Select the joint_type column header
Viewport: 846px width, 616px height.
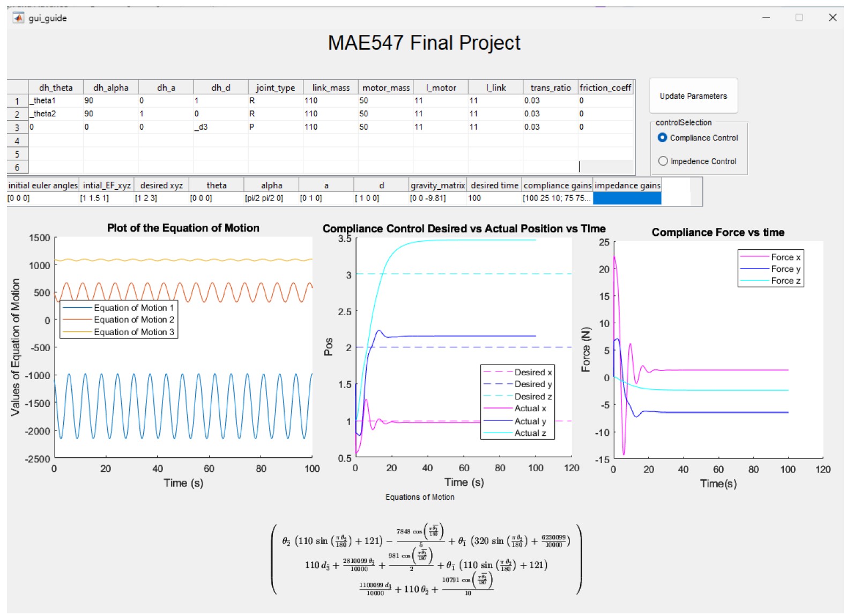276,87
